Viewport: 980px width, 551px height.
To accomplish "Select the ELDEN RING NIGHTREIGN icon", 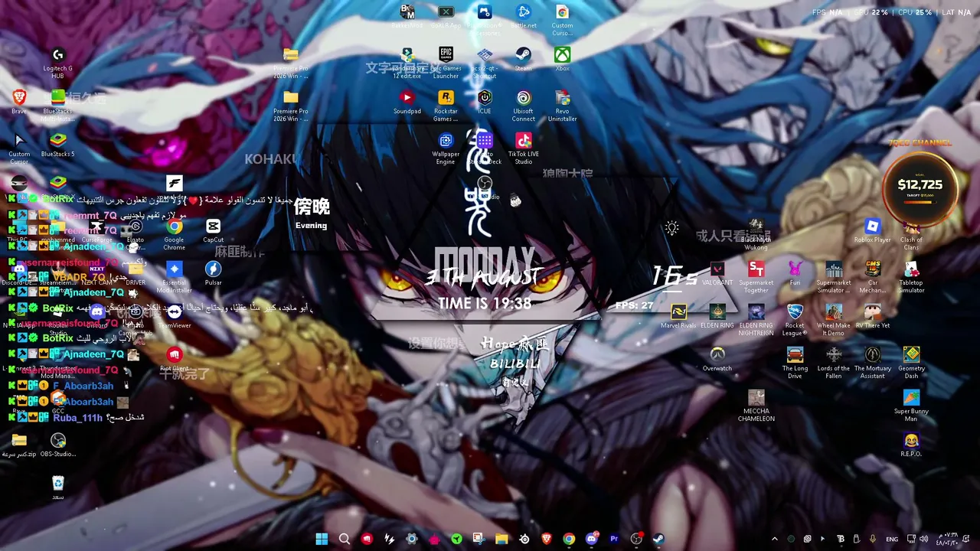I will pyautogui.click(x=756, y=320).
